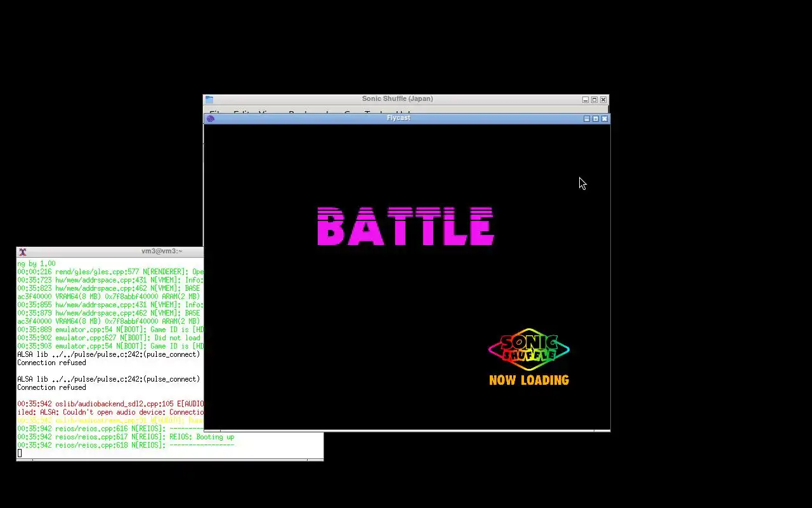Screen dimensions: 812x508
Task: Click red line 'iled: ALSA: Couldn't open audio device'
Action: [x=110, y=412]
